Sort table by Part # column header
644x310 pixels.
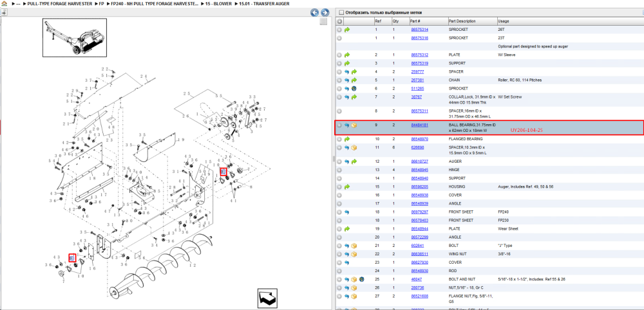click(x=428, y=21)
